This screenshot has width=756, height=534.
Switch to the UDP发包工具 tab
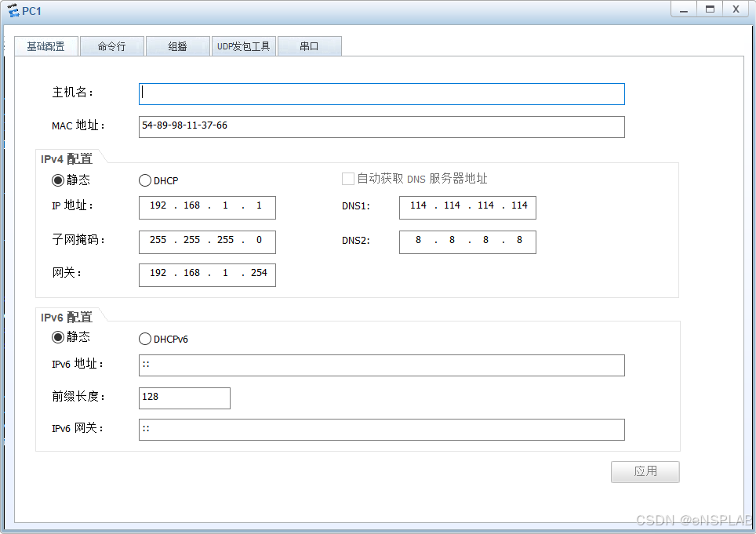[x=243, y=46]
